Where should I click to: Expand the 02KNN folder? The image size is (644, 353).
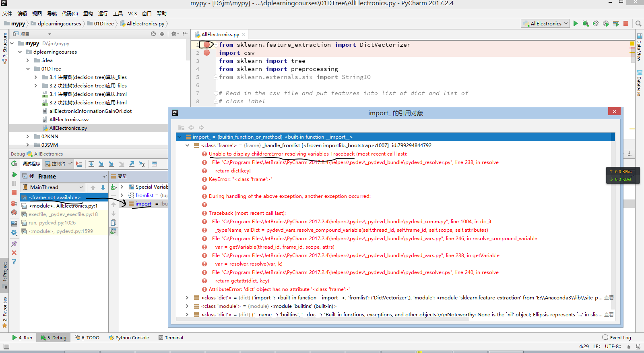28,136
